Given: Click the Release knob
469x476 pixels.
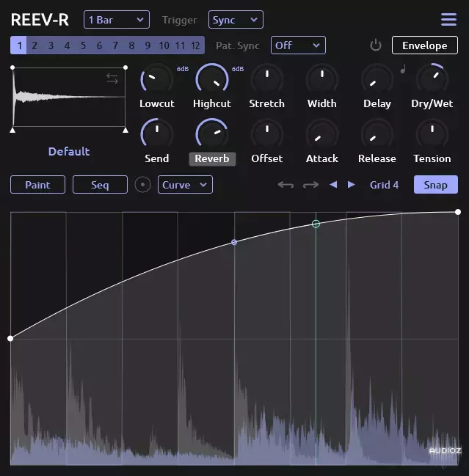Looking at the screenshot, I should (x=377, y=134).
